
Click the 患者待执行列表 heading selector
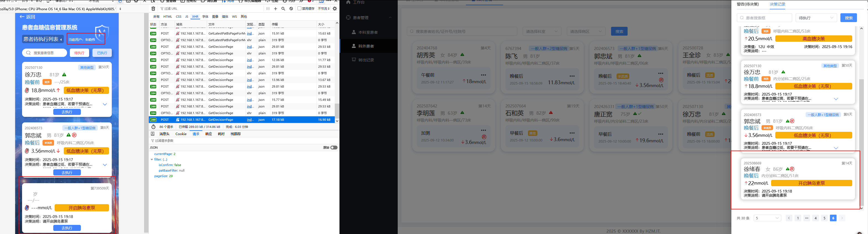43,40
